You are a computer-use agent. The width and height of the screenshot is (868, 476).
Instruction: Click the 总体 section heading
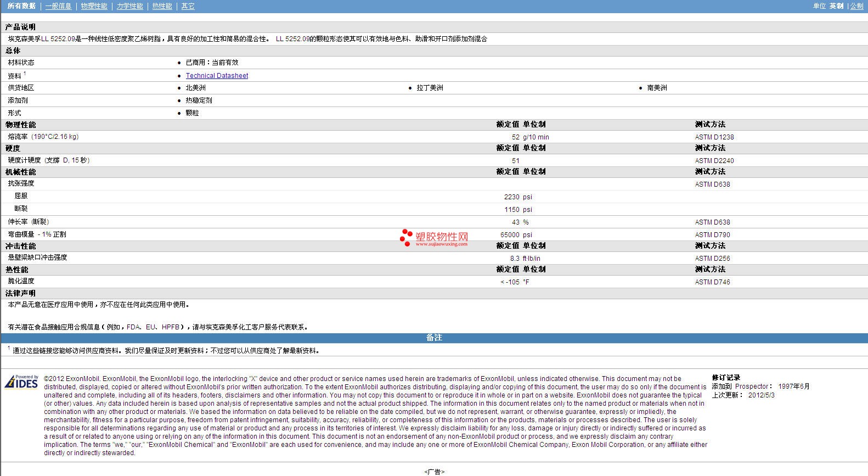[x=13, y=51]
